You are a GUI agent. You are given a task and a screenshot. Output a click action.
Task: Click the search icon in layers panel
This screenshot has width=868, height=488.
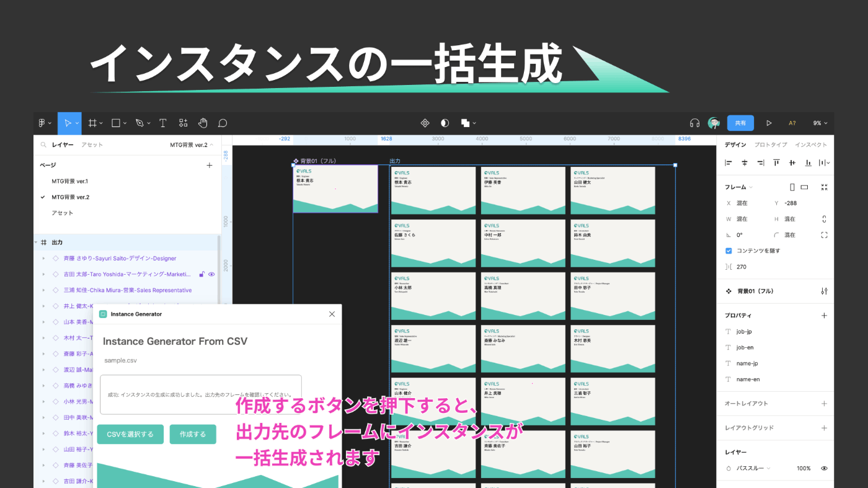pos(43,144)
